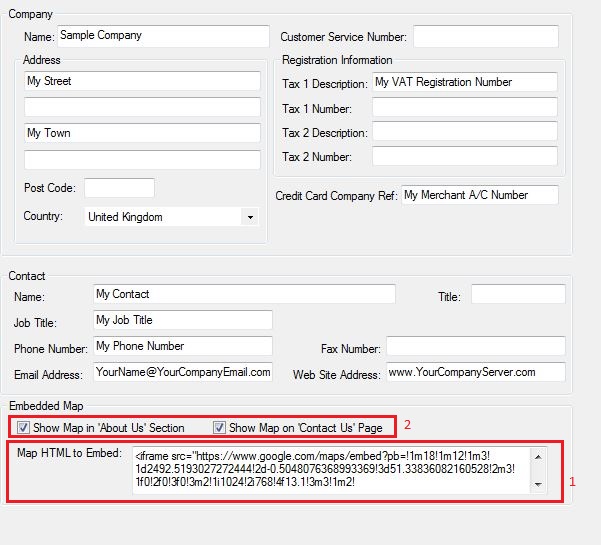Click the Credit Card Company Ref field
The height and width of the screenshot is (545, 601).
(479, 196)
